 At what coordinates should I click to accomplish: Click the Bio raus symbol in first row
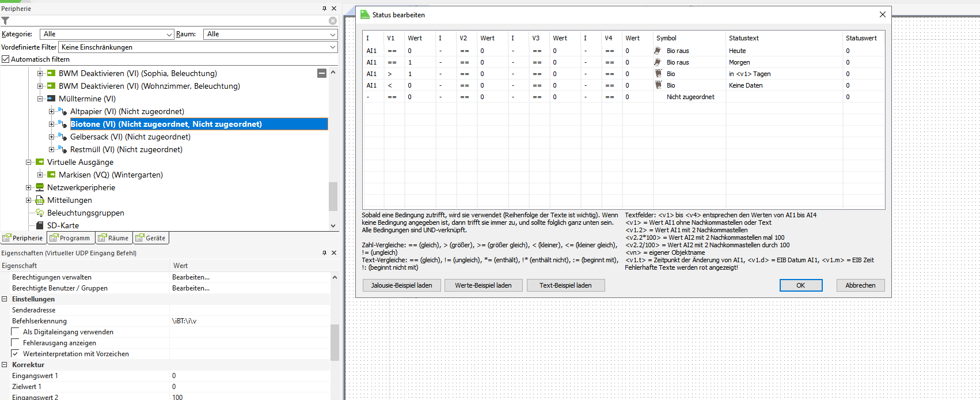(x=658, y=51)
